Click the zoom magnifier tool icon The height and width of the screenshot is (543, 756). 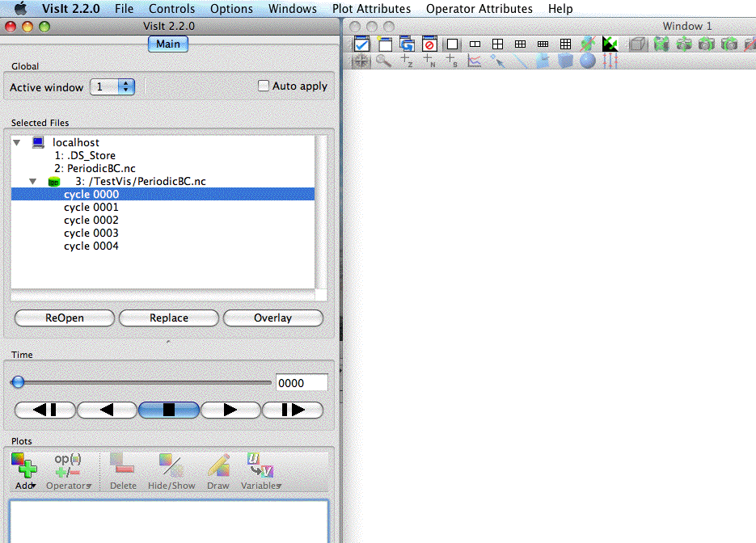(383, 61)
